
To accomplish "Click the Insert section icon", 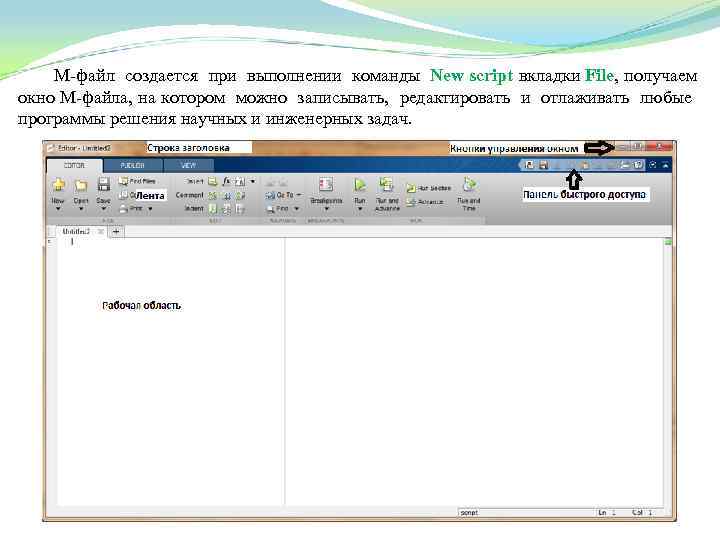I will coord(212,181).
